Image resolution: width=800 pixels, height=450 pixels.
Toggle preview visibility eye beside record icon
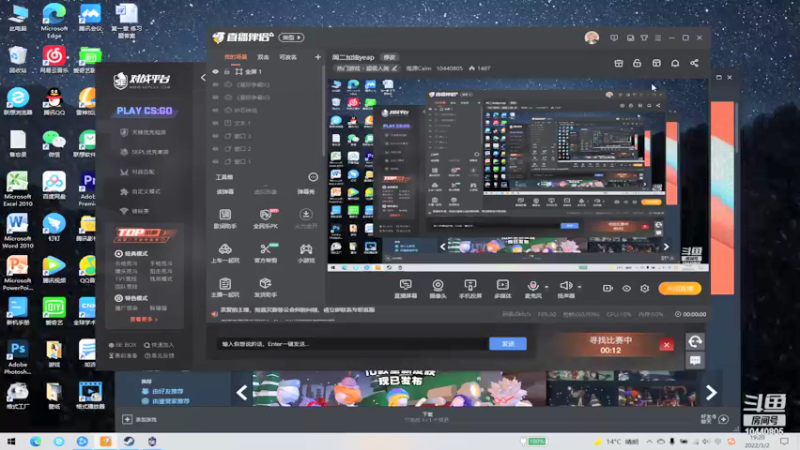[626, 288]
